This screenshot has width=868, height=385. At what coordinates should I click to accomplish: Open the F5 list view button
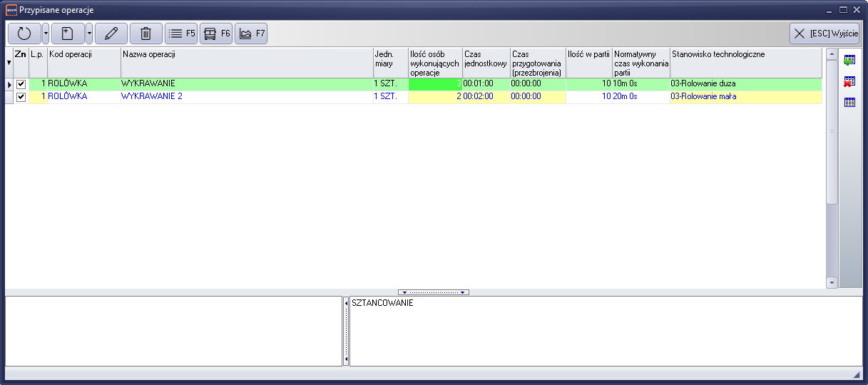[181, 34]
